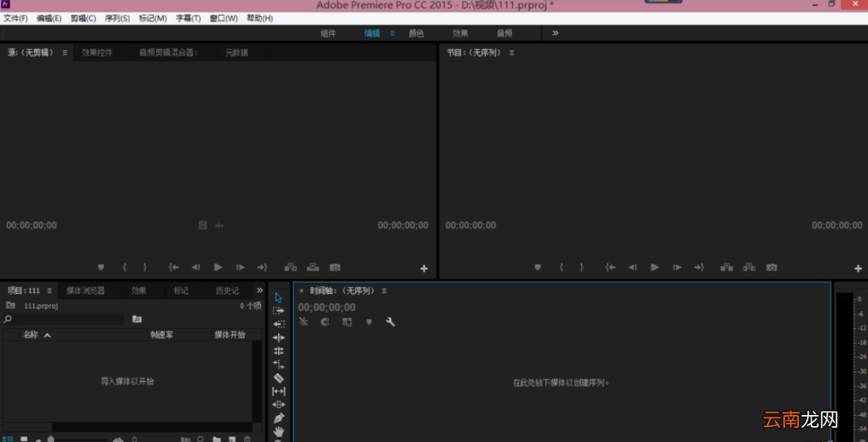Select the Pen tool

(x=278, y=417)
